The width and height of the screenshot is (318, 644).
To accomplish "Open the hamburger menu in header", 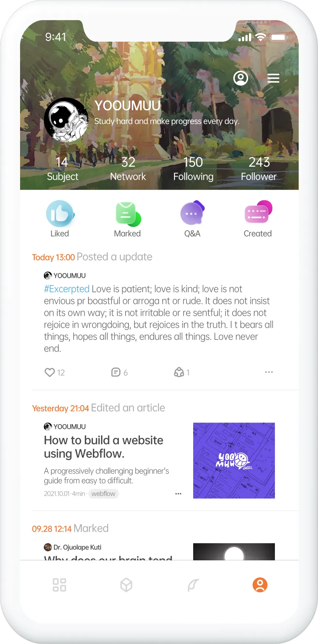I will coord(273,78).
